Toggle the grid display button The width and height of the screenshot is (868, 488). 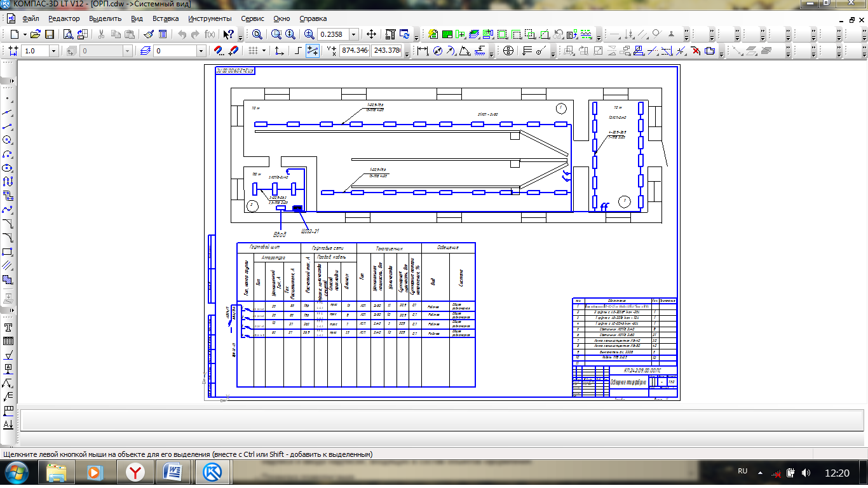click(x=252, y=51)
